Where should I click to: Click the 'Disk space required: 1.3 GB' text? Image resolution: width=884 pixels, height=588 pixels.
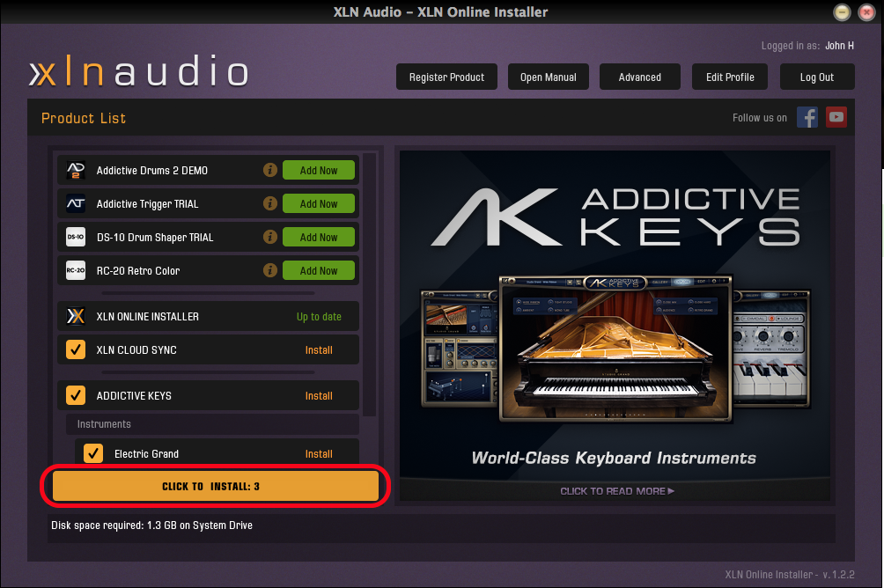[151, 526]
